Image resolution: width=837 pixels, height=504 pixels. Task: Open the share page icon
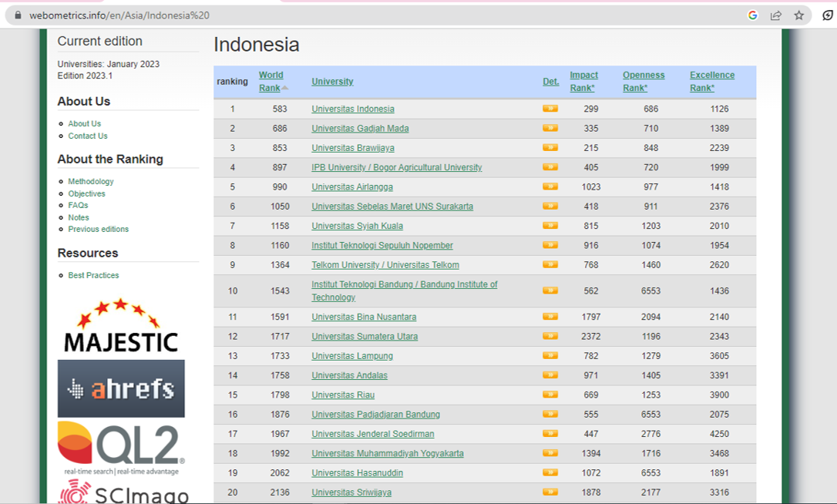[776, 15]
